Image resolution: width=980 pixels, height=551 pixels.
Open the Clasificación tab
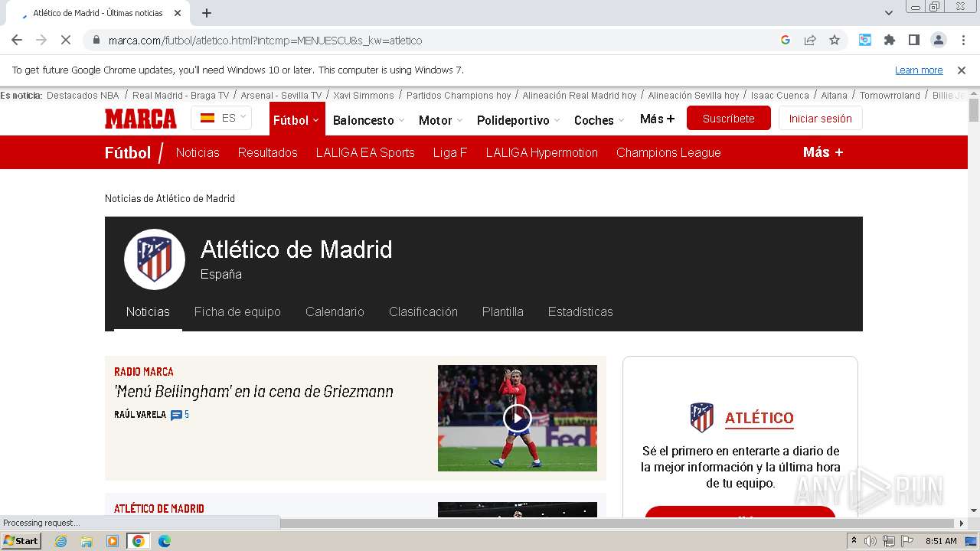point(423,311)
